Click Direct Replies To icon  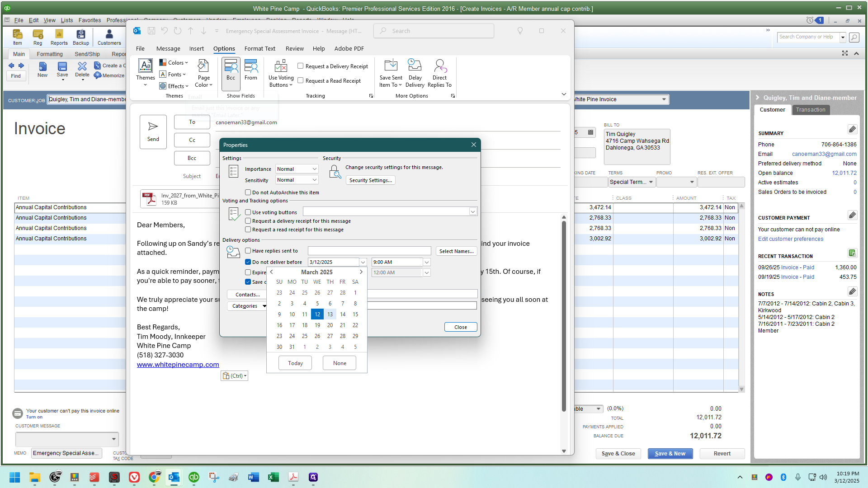(439, 73)
